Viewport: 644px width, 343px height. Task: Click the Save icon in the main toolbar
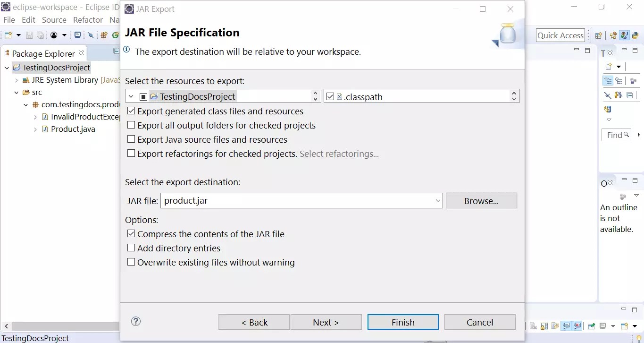[30, 35]
